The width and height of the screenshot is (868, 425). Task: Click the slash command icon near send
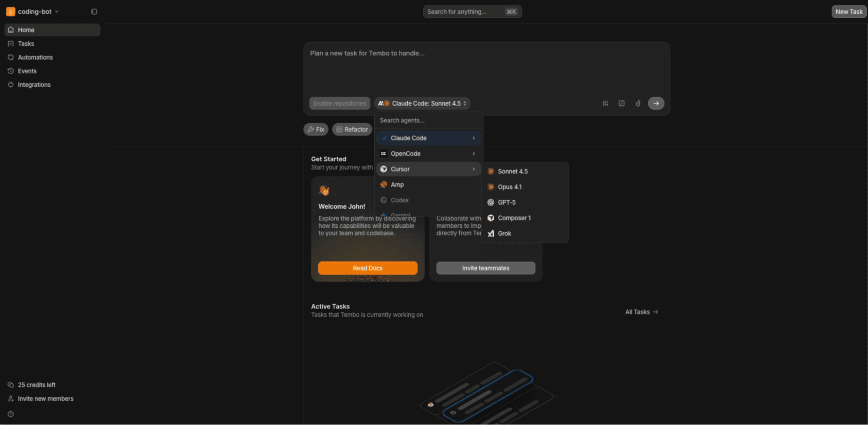[x=621, y=103]
